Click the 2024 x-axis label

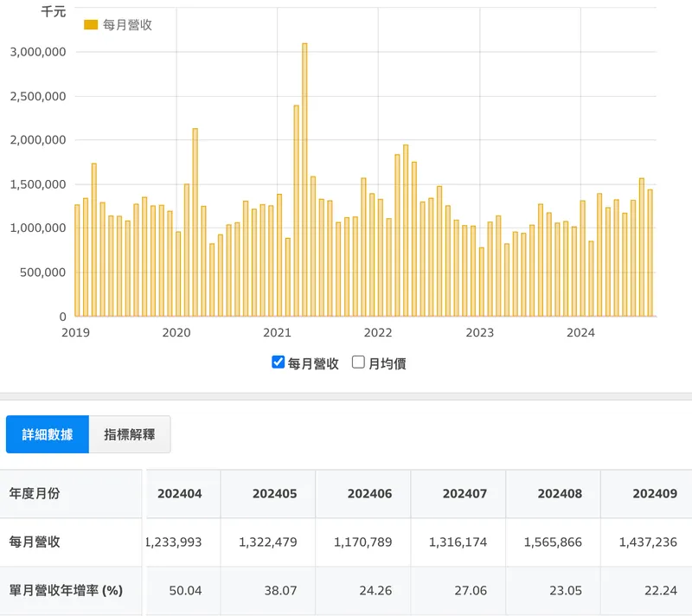pyautogui.click(x=580, y=333)
